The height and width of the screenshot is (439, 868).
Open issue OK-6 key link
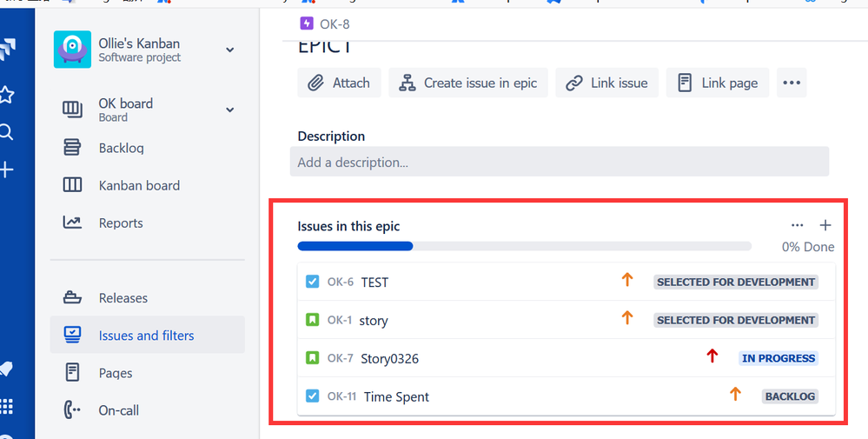[340, 282]
